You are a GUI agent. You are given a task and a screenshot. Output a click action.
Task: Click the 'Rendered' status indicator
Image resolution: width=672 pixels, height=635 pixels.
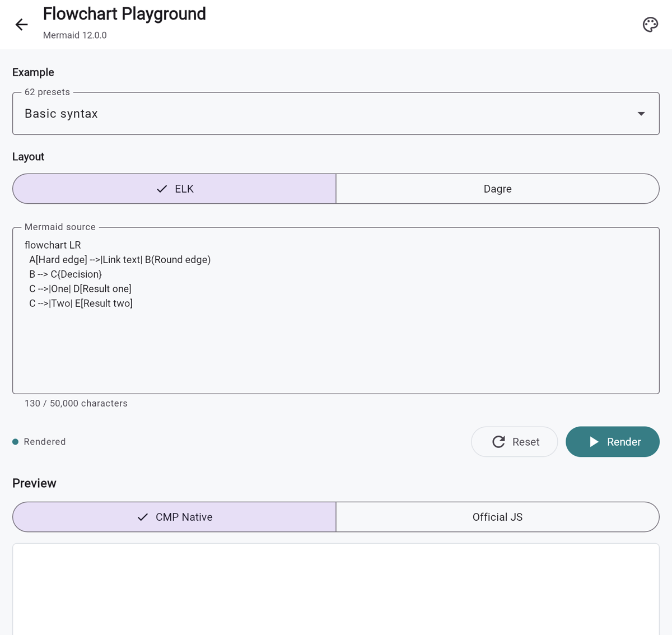click(x=39, y=442)
